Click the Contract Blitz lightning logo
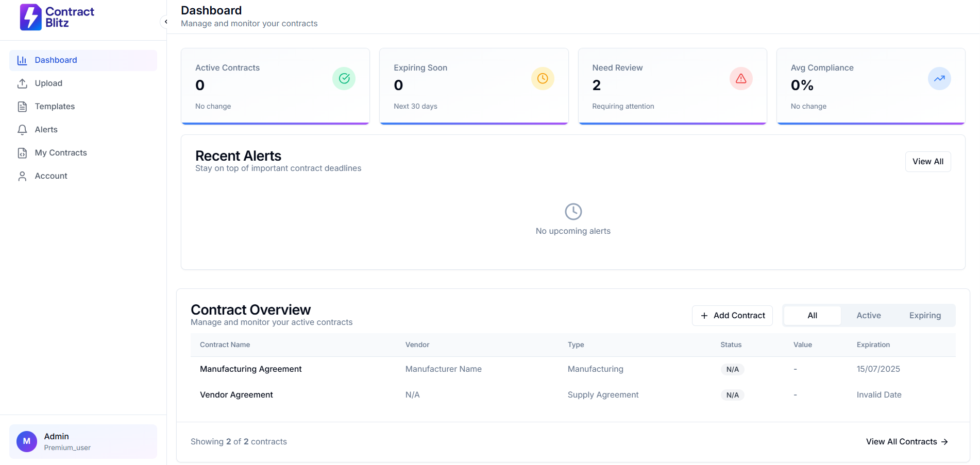This screenshot has height=465, width=980. coord(30,17)
